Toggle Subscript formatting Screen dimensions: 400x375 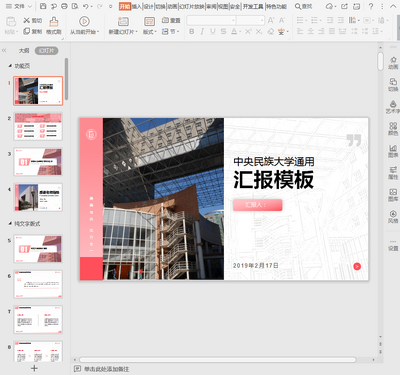pos(259,31)
